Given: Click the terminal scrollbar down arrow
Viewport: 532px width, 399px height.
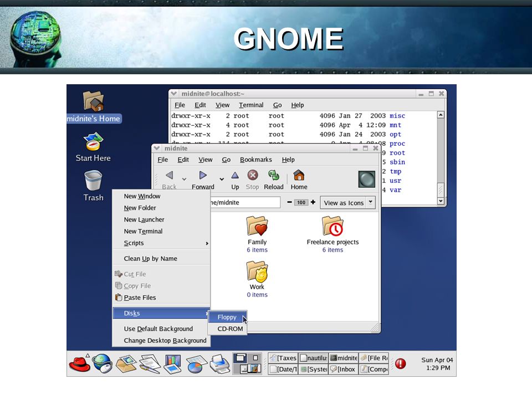Looking at the screenshot, I should 441,201.
